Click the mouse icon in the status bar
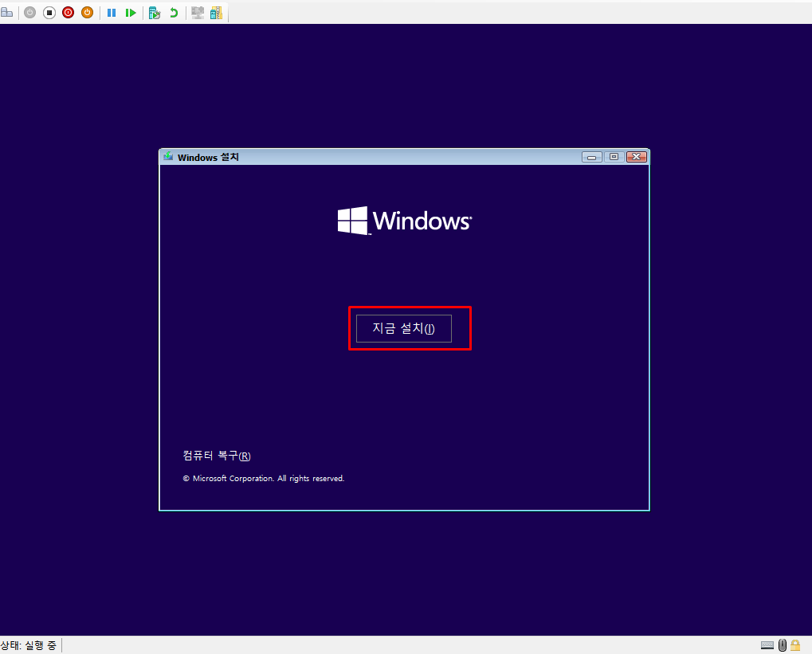The width and height of the screenshot is (812, 654). point(783,645)
